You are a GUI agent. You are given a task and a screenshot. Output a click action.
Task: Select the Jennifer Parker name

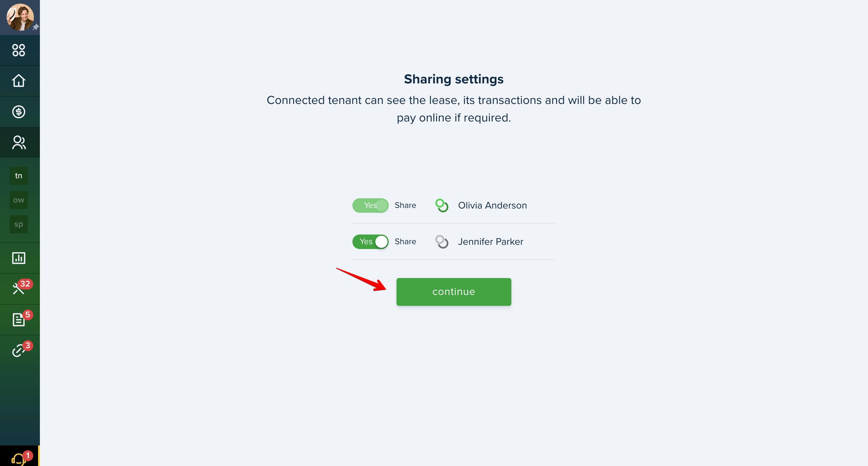[x=490, y=241]
